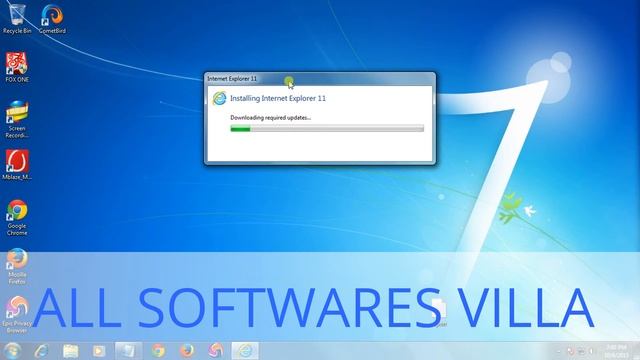Screen dimensions: 640x360
Task: Click the Epic Privacy Browser taskbar icon
Action: click(x=216, y=351)
